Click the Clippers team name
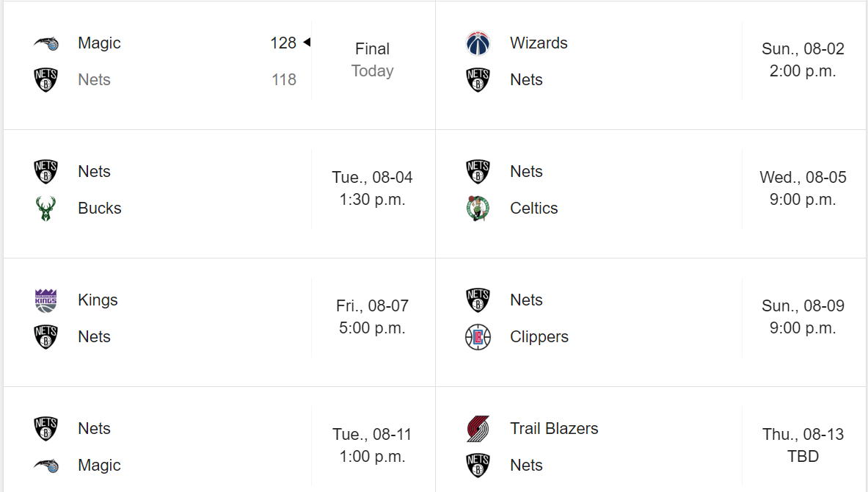868x492 pixels. click(539, 337)
